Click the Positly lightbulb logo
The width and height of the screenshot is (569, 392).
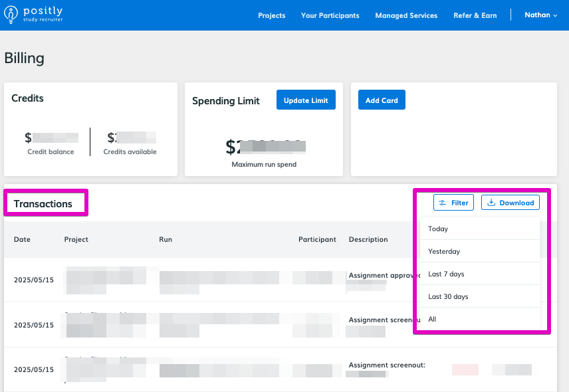tap(11, 15)
